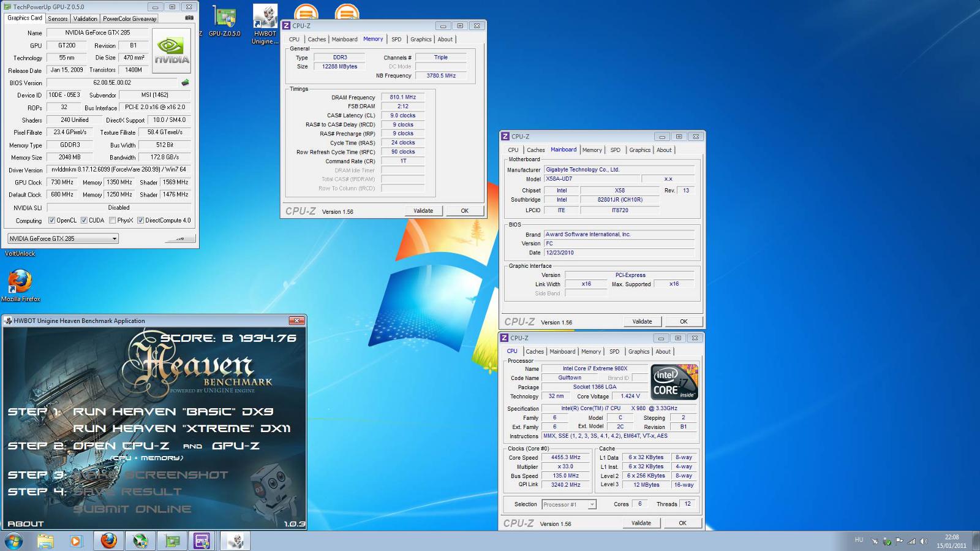Click the Core Speed 4455.3 MHz value
The image size is (980, 551).
pos(565,458)
